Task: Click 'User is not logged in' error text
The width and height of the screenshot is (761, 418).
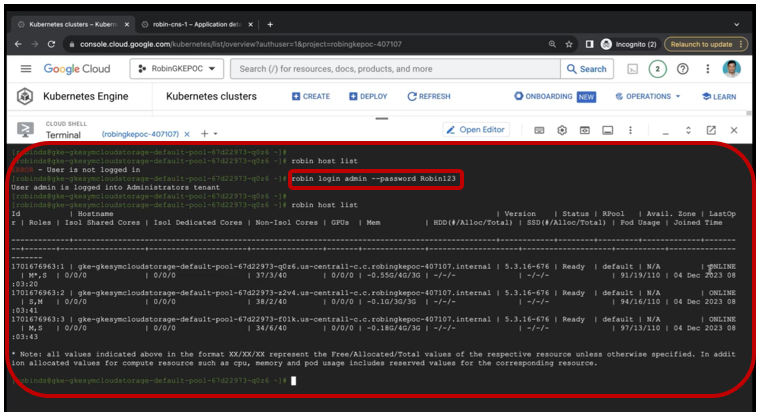Action: click(x=93, y=170)
